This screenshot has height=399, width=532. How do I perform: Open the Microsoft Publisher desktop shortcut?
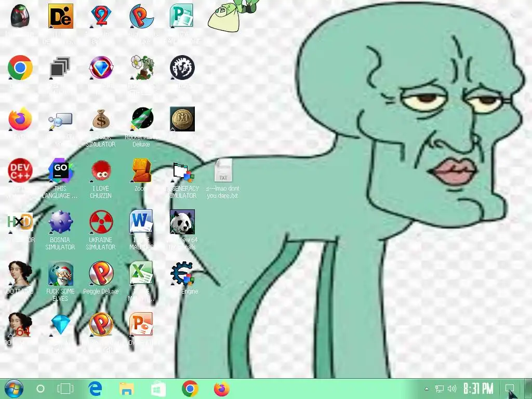182,16
